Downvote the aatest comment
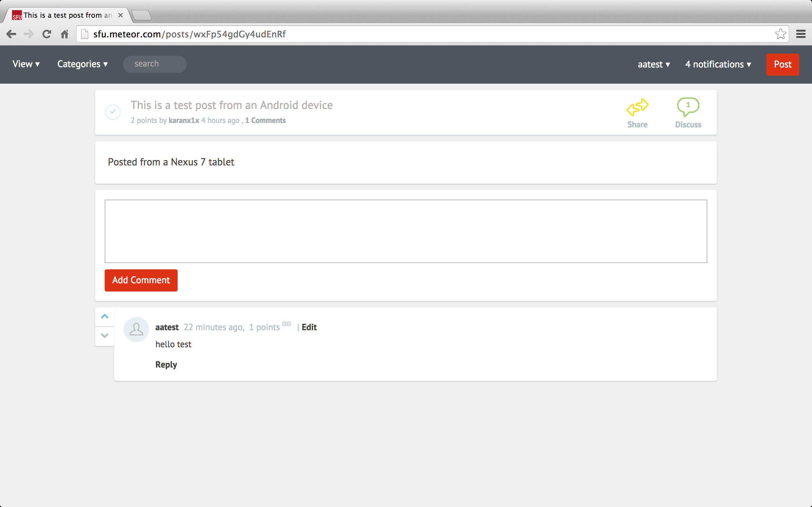 point(105,336)
